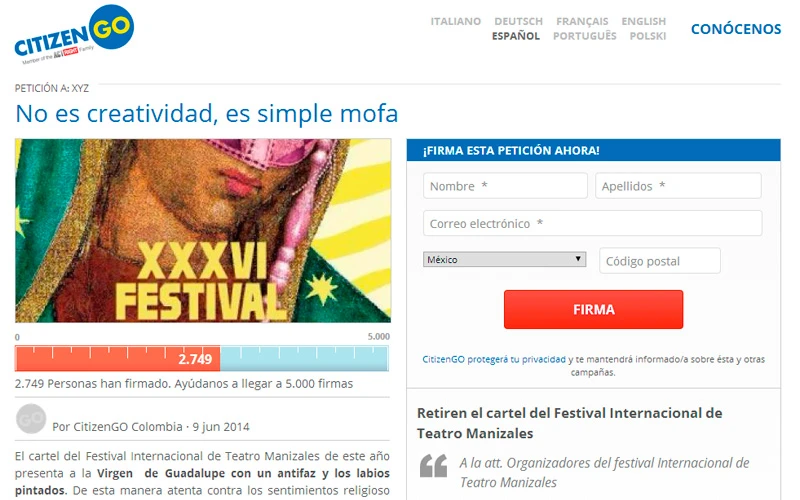The width and height of the screenshot is (800, 500).
Task: Click the CitizenGO Colombia author avatar
Action: tap(31, 419)
